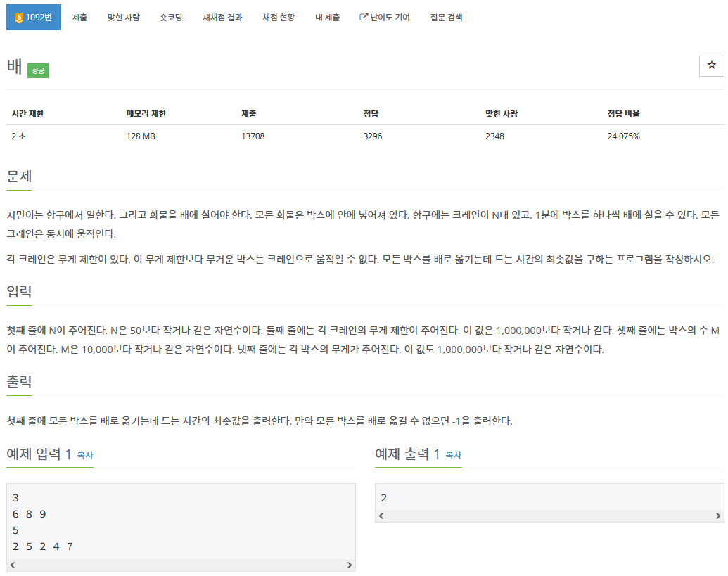
Task: Bookmark the problem using the star icon
Action: [x=711, y=65]
